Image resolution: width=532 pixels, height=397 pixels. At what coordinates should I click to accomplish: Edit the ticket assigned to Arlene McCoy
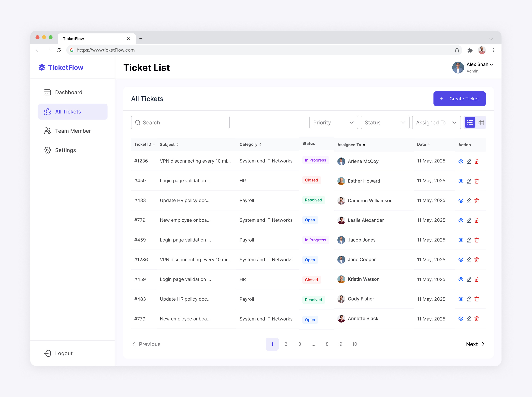pos(469,161)
